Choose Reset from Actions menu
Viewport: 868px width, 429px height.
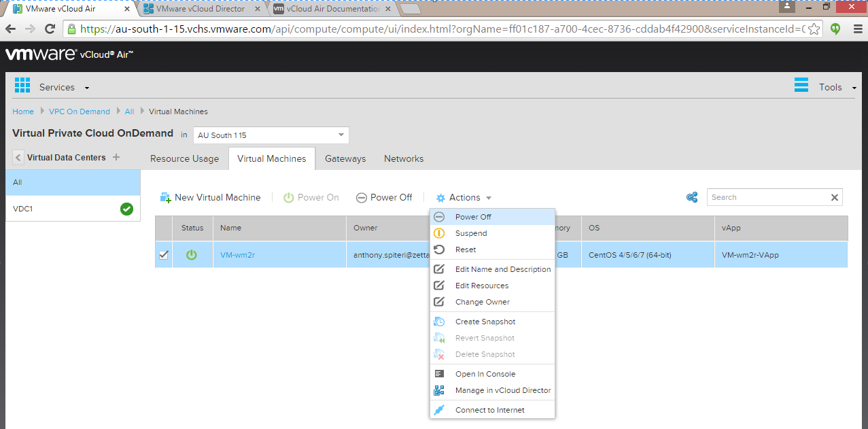[492, 250]
